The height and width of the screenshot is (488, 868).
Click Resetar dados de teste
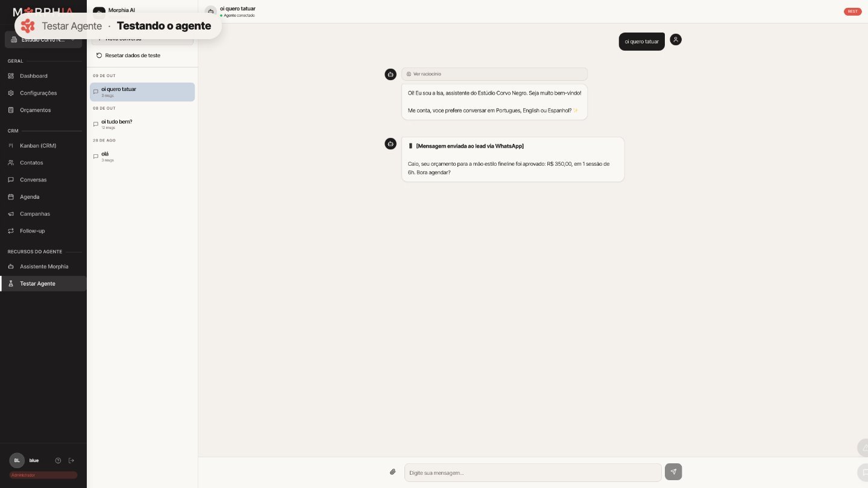tap(142, 55)
